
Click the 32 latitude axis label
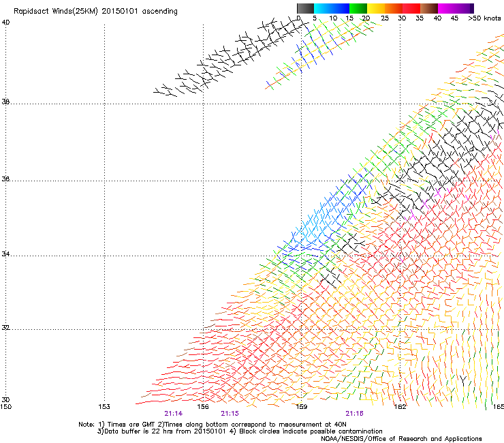[5, 328]
